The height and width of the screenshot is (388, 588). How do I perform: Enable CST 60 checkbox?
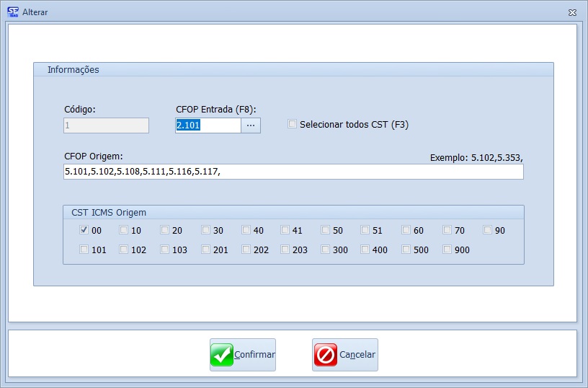click(406, 230)
